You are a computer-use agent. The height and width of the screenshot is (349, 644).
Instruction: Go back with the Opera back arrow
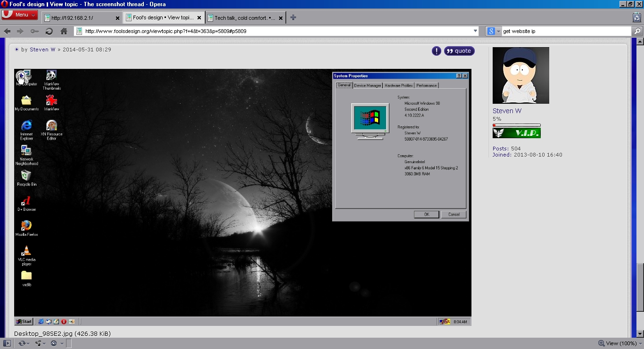point(8,31)
